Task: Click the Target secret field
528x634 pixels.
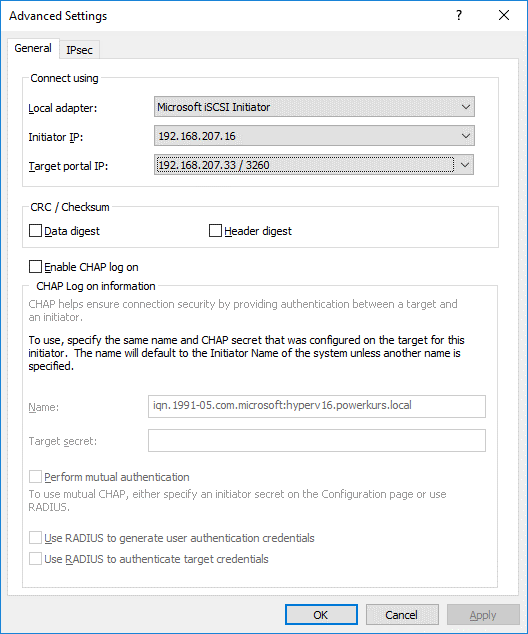Action: pyautogui.click(x=317, y=440)
